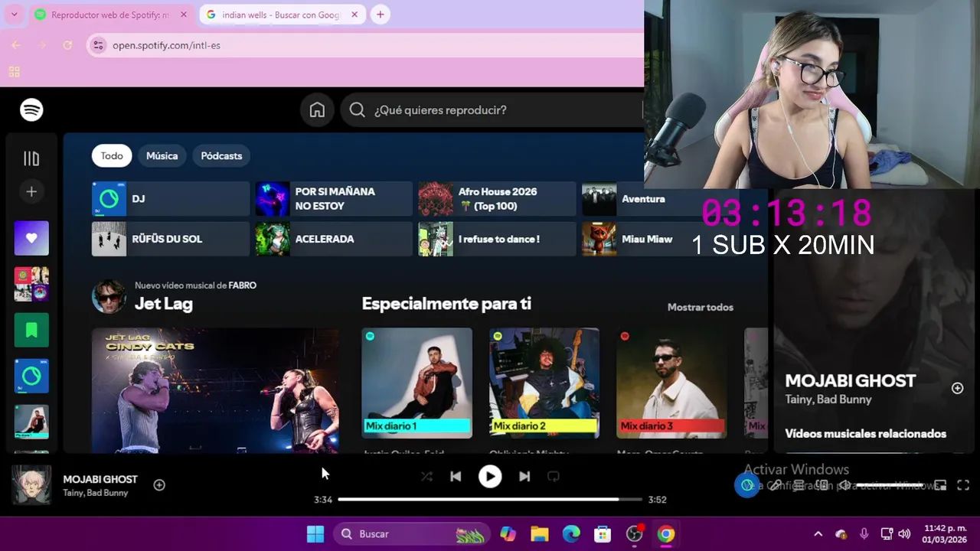This screenshot has width=980, height=551.
Task: Open the Jet Lag title link
Action: pos(164,304)
